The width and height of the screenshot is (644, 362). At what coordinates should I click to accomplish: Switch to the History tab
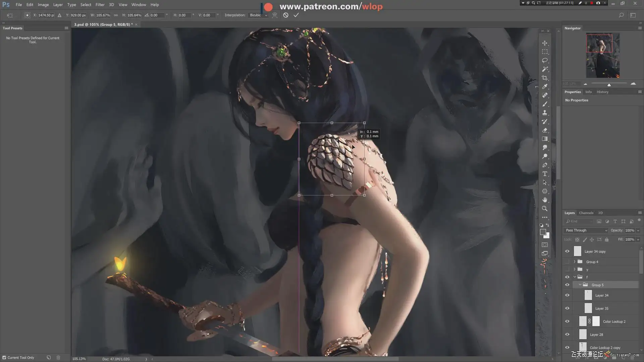602,92
